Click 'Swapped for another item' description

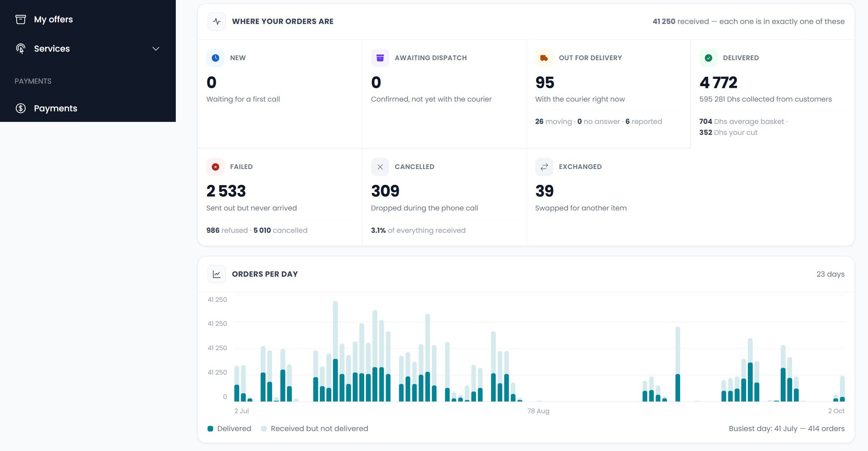(581, 208)
